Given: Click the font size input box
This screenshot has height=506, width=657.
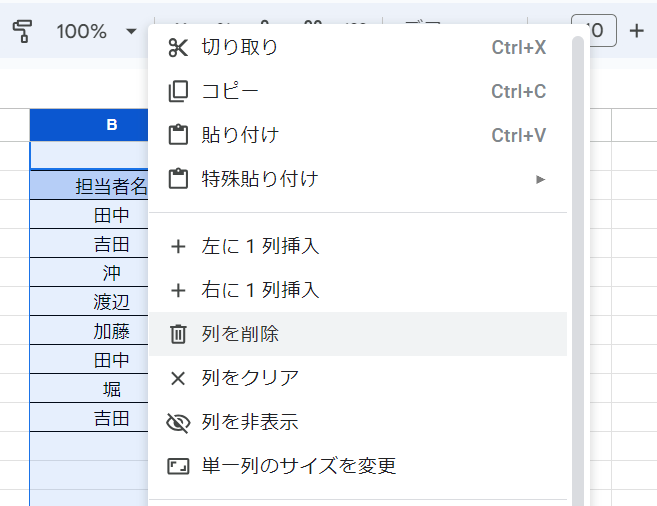Looking at the screenshot, I should [x=594, y=31].
